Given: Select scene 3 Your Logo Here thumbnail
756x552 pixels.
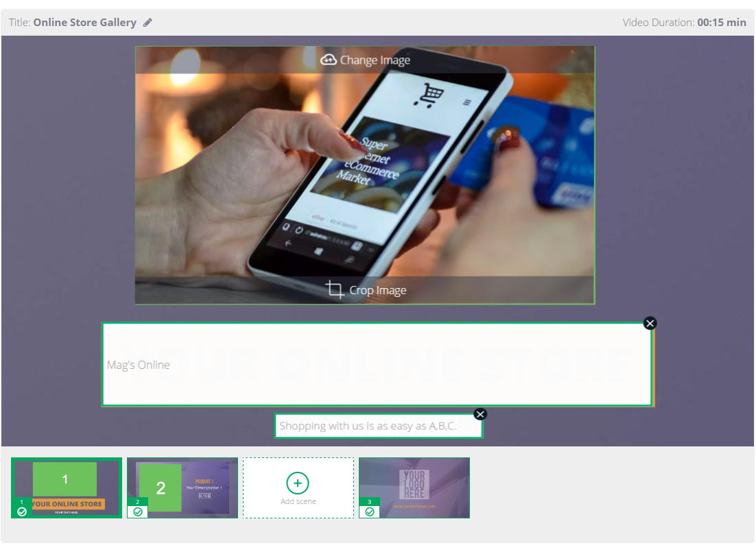Looking at the screenshot, I should click(414, 488).
